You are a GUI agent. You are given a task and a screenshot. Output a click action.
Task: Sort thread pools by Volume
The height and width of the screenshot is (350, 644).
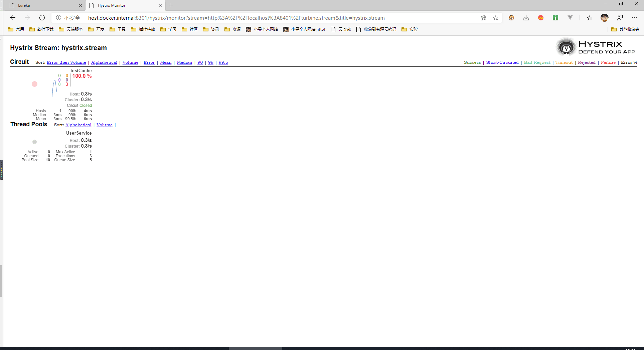105,125
